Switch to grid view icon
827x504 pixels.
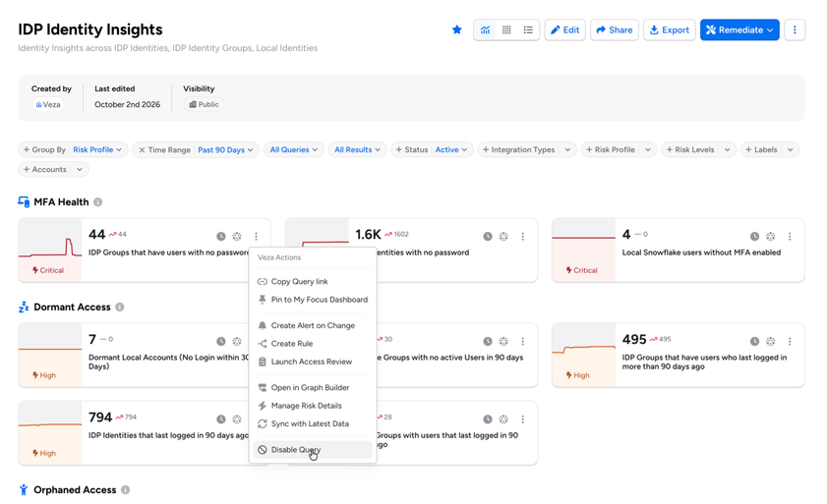coord(506,30)
